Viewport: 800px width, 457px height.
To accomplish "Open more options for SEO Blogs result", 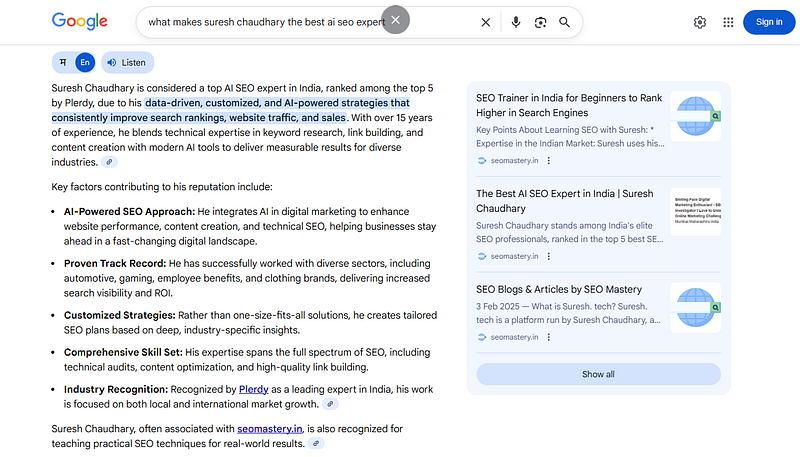I will (x=548, y=337).
